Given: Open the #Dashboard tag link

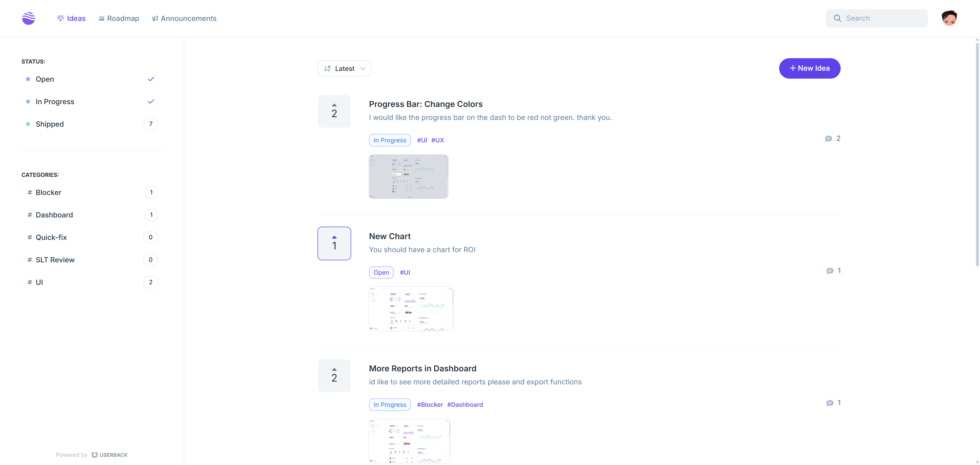Looking at the screenshot, I should pyautogui.click(x=464, y=405).
